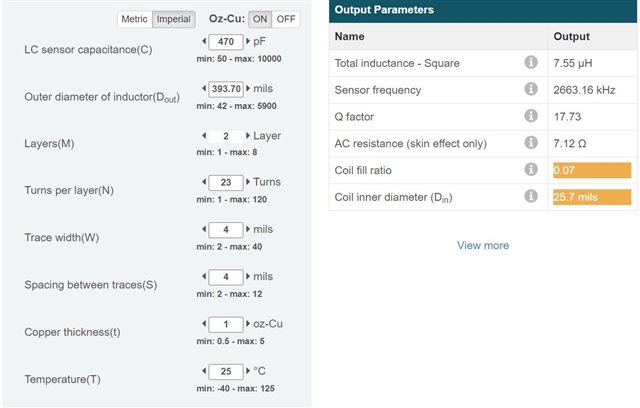640x408 pixels.
Task: Switch units to Metric
Action: click(x=134, y=19)
